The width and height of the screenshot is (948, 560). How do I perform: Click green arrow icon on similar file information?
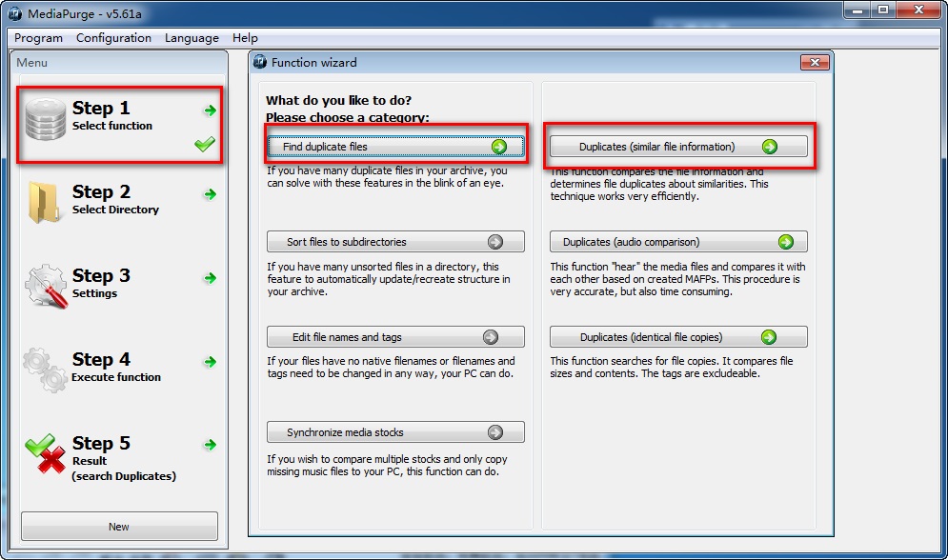pos(770,147)
